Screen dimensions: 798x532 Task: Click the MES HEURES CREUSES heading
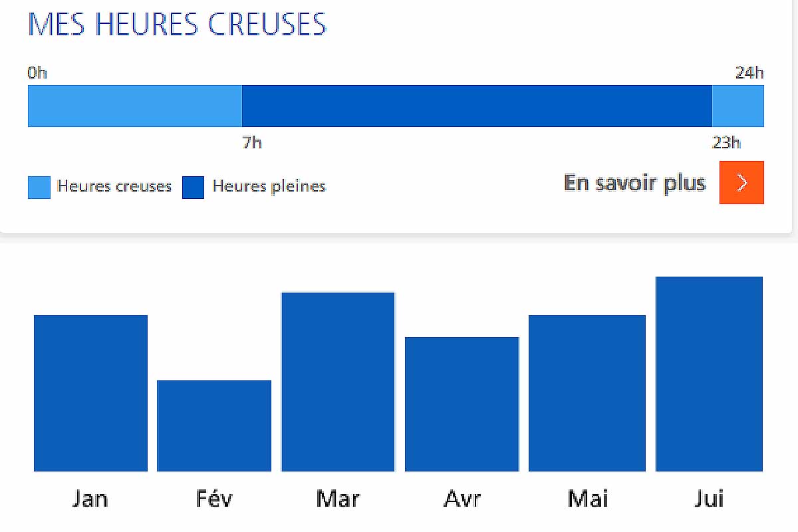tap(178, 24)
